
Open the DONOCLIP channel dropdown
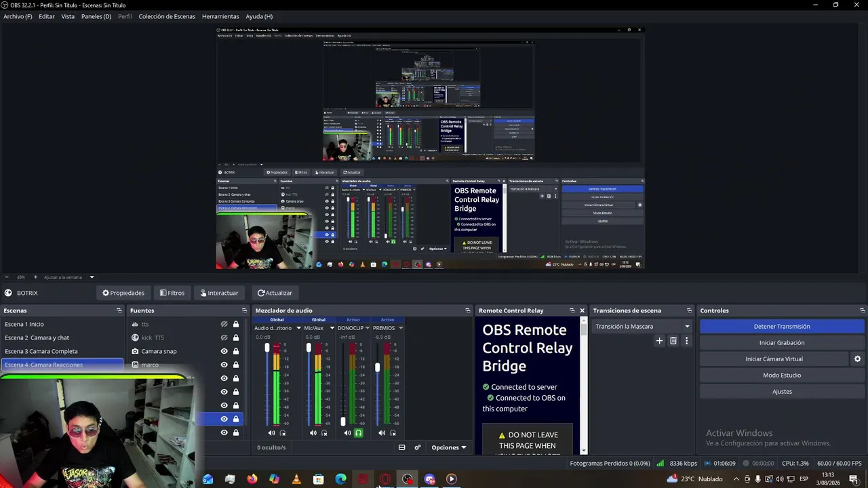[368, 328]
